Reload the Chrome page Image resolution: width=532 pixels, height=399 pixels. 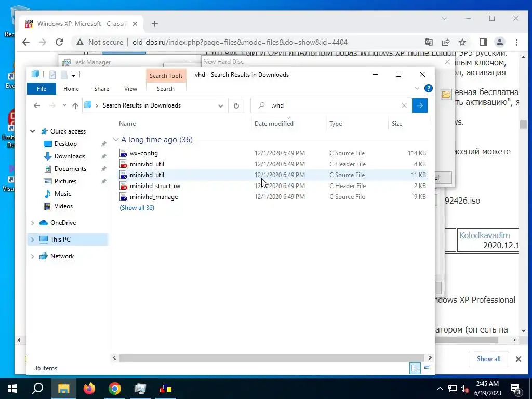pos(59,42)
